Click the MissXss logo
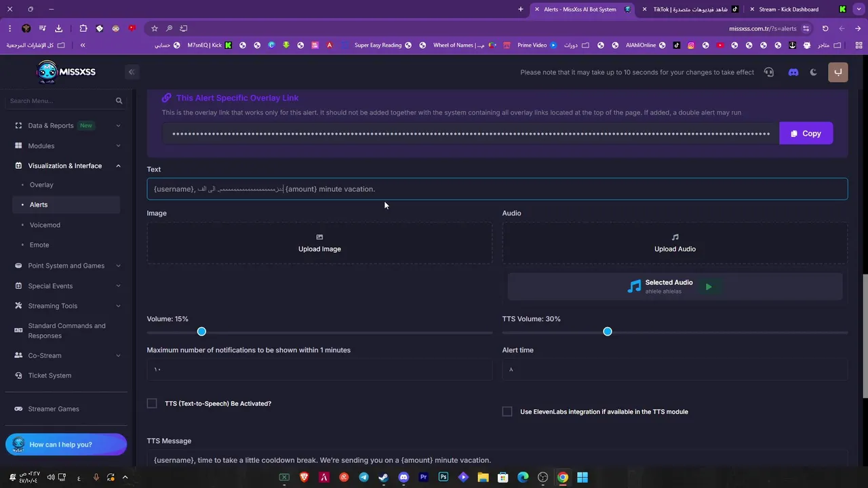The image size is (868, 488). [x=66, y=72]
